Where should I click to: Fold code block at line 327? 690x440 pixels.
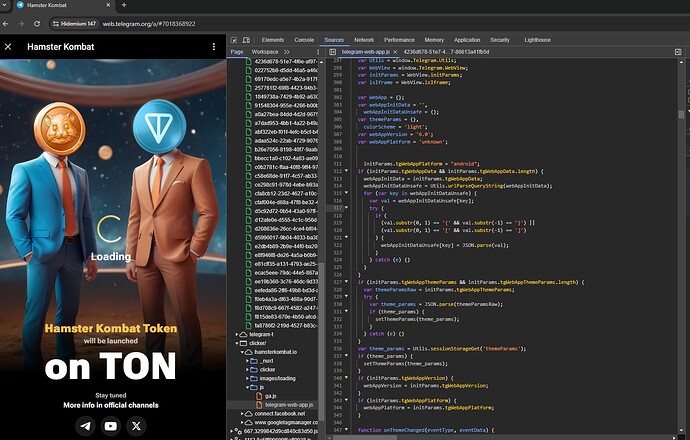(346, 282)
